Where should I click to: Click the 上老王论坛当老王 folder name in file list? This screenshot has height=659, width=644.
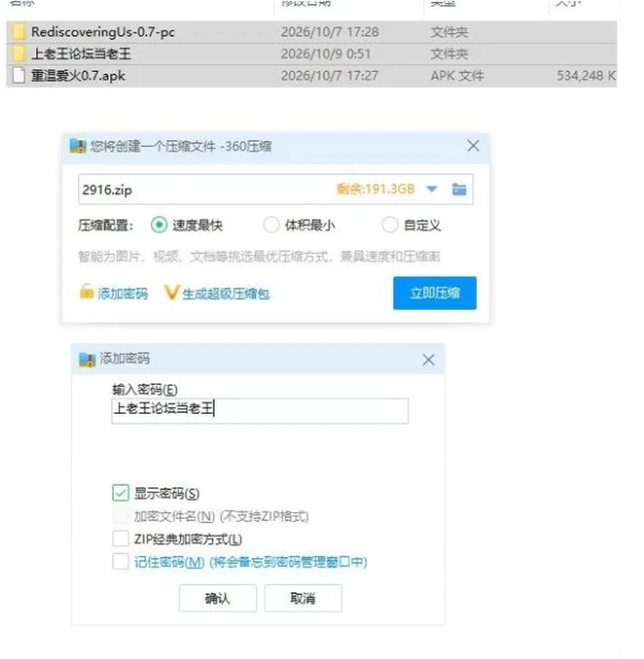(81, 54)
